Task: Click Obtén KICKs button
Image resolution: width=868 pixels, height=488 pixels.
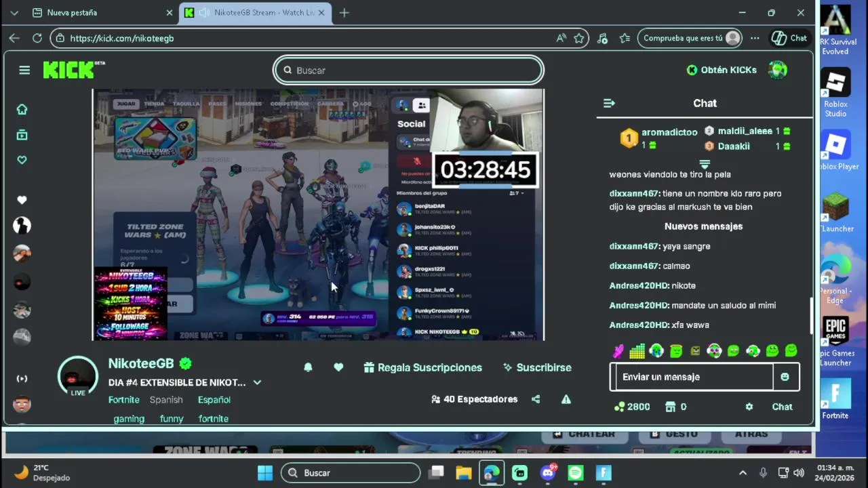Action: (722, 70)
